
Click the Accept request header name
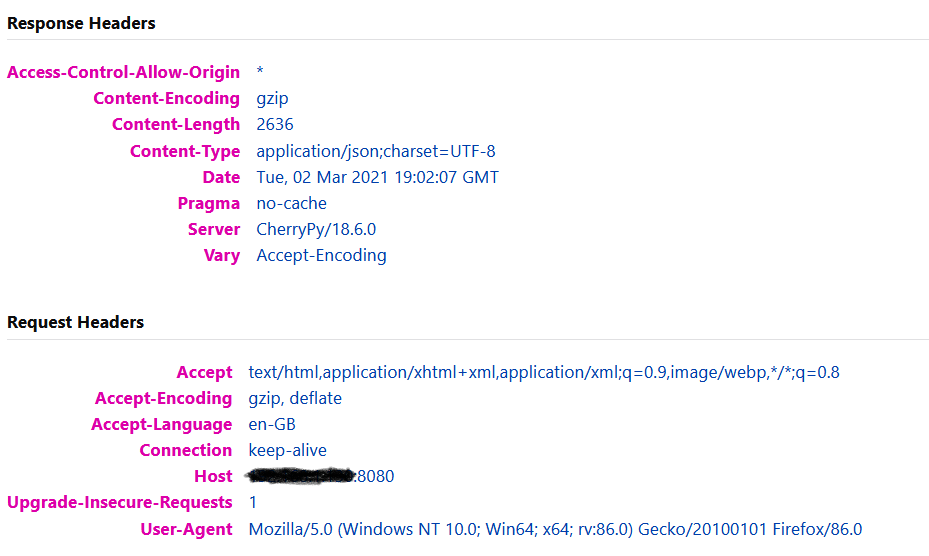pos(204,372)
